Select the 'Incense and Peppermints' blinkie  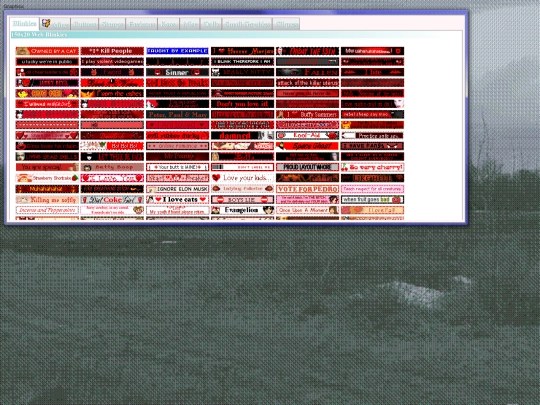point(47,210)
